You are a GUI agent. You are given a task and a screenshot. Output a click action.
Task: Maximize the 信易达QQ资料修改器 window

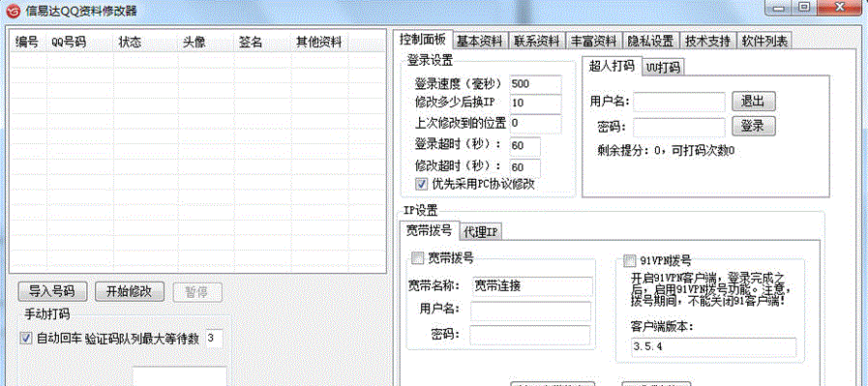[805, 7]
